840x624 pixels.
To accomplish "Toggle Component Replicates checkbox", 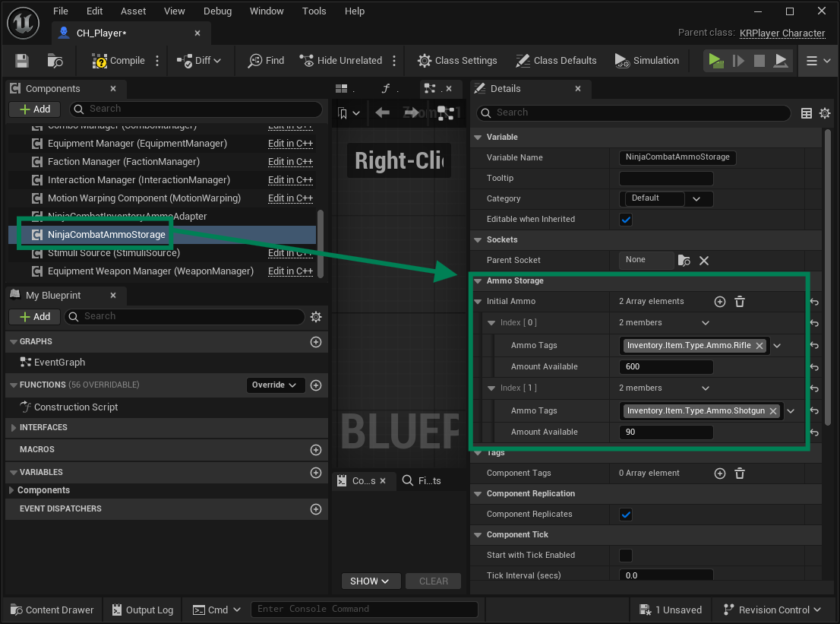I will pos(626,514).
